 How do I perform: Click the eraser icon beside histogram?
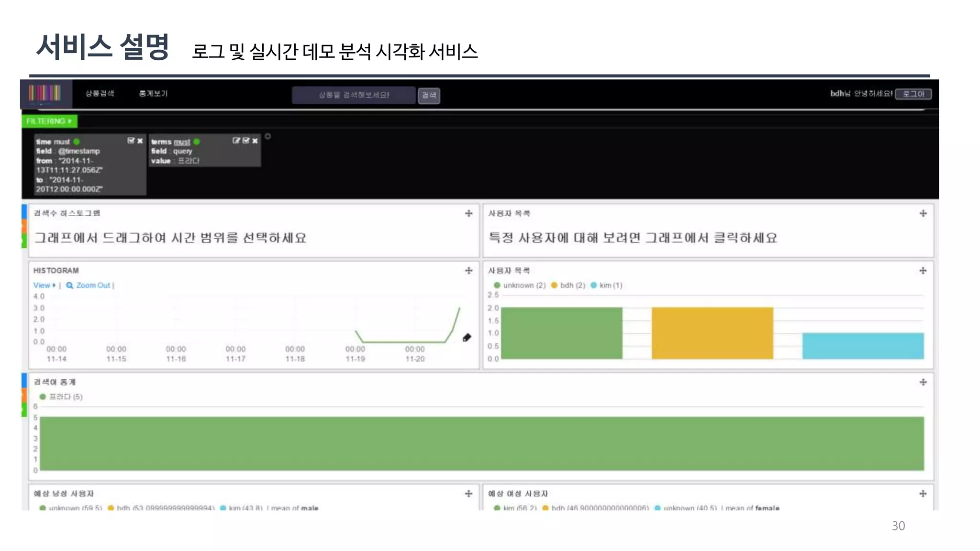(x=467, y=338)
